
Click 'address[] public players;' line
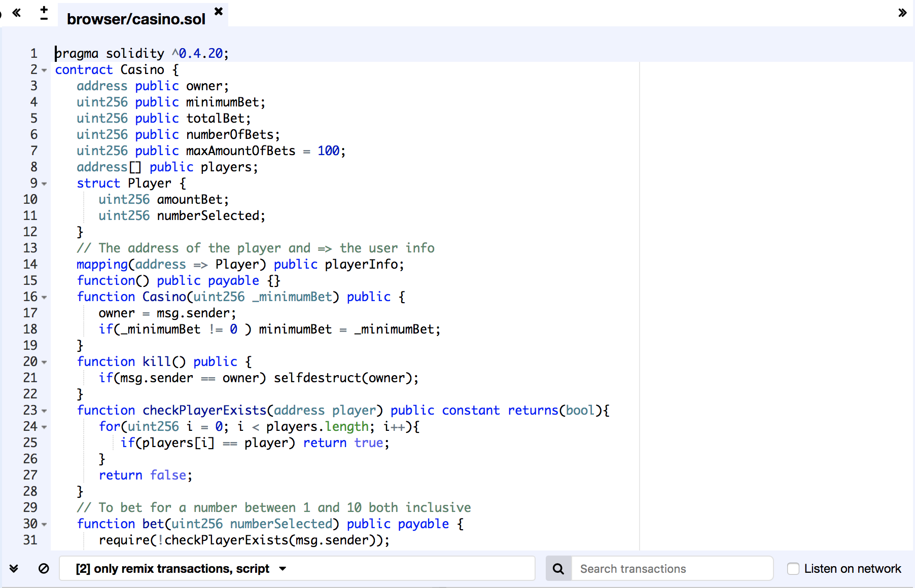(167, 167)
